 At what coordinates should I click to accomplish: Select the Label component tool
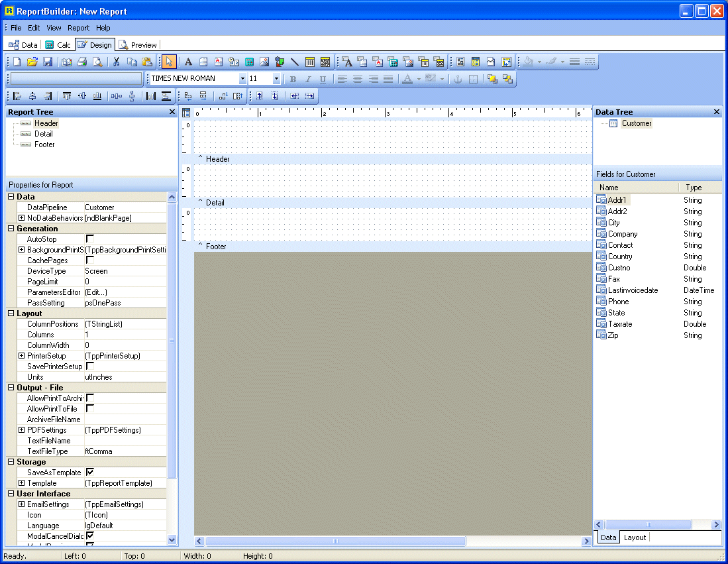tap(188, 62)
